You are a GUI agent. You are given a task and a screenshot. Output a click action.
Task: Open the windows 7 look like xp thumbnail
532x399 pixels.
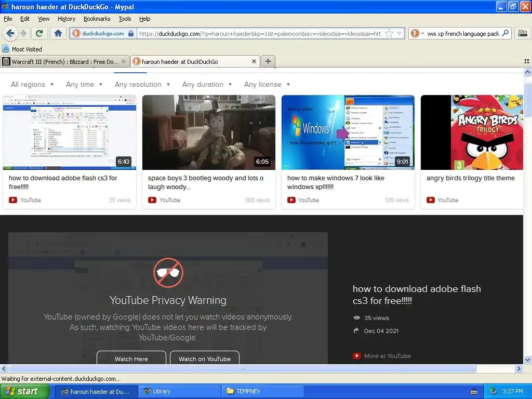point(348,132)
